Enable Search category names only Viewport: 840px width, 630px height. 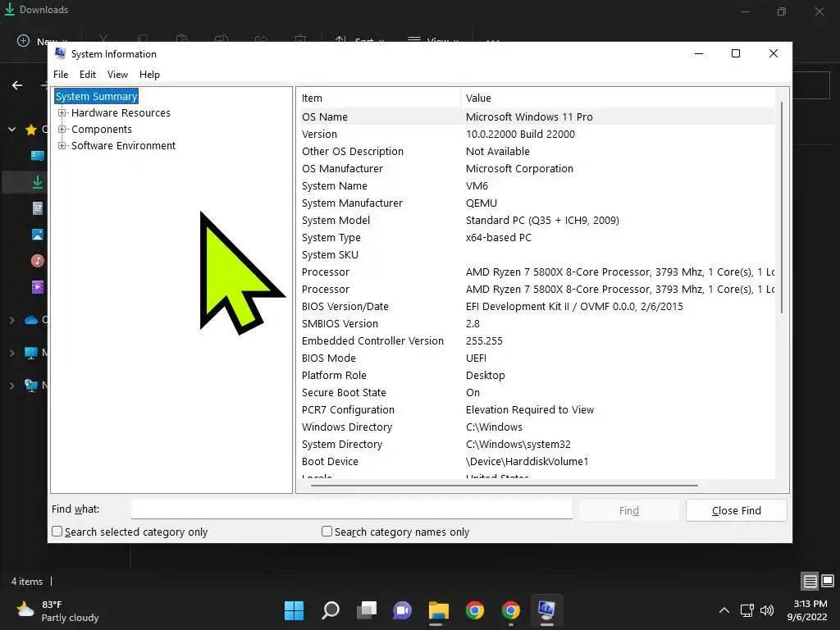coord(326,532)
